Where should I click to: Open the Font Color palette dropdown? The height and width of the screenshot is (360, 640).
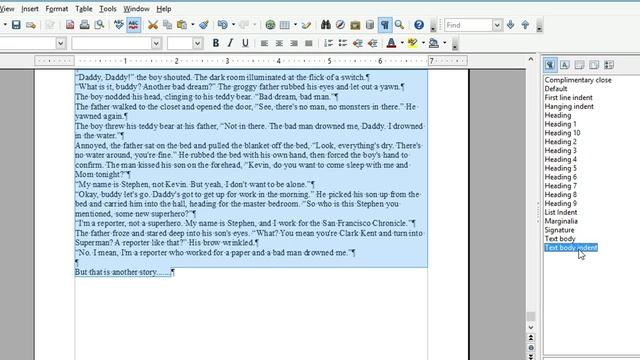coord(402,43)
